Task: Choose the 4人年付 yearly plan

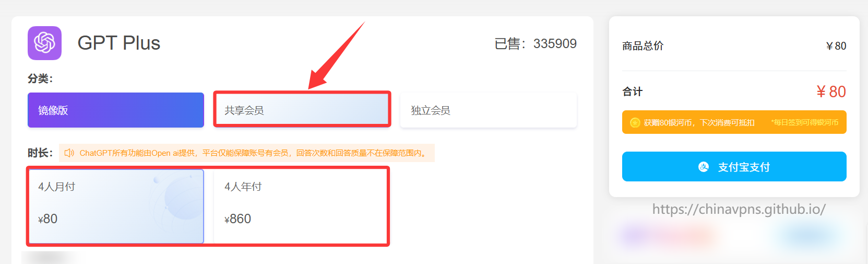Action: click(x=301, y=206)
